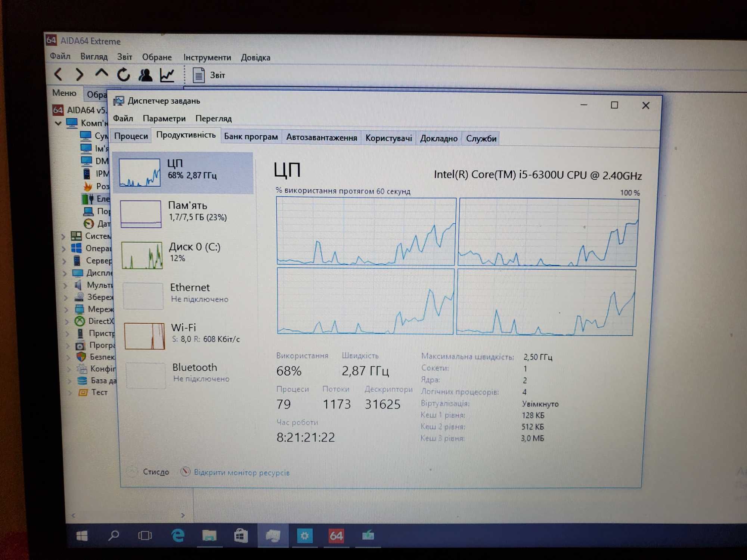Click AIDA64 report document icon

tap(198, 75)
